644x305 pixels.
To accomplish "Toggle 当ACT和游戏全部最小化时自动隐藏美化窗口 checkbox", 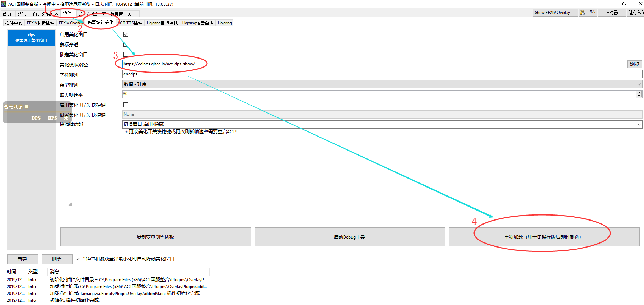I will click(78, 259).
